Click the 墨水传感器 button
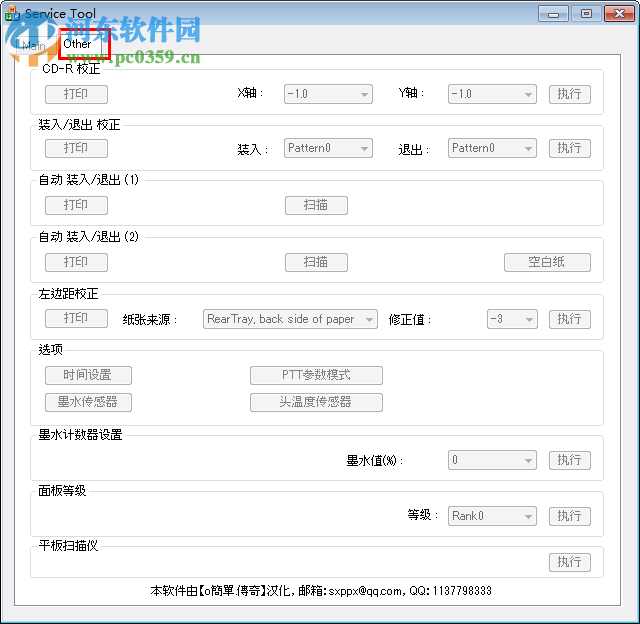This screenshot has width=640, height=624. (x=88, y=402)
